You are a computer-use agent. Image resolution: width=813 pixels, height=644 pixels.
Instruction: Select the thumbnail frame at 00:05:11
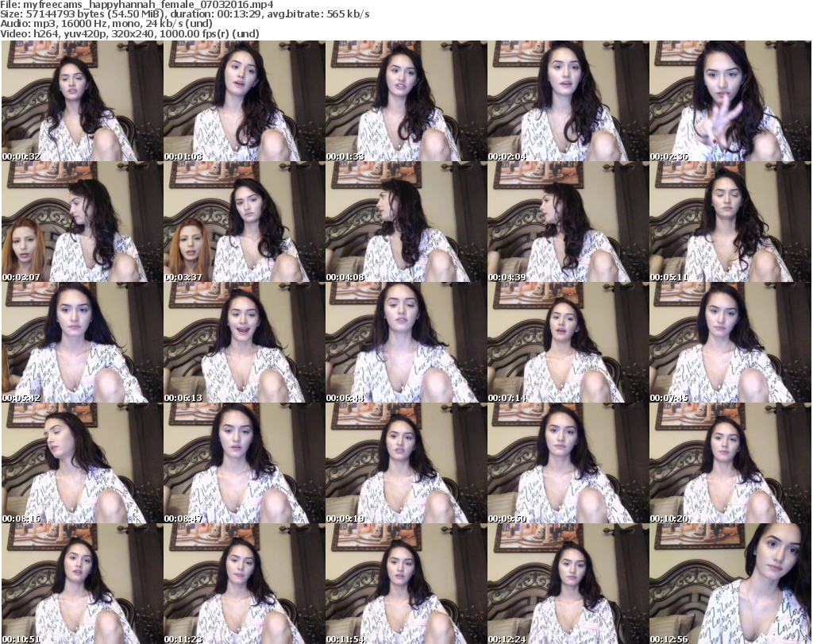point(730,222)
